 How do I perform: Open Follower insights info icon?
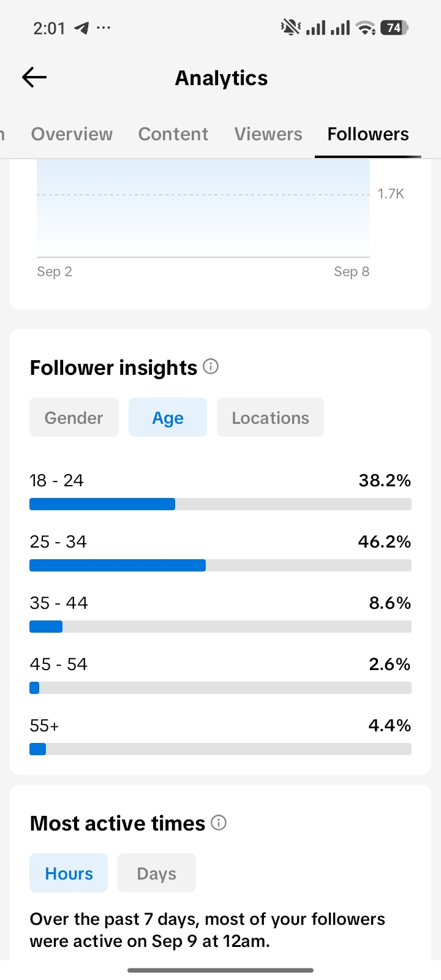pyautogui.click(x=211, y=367)
